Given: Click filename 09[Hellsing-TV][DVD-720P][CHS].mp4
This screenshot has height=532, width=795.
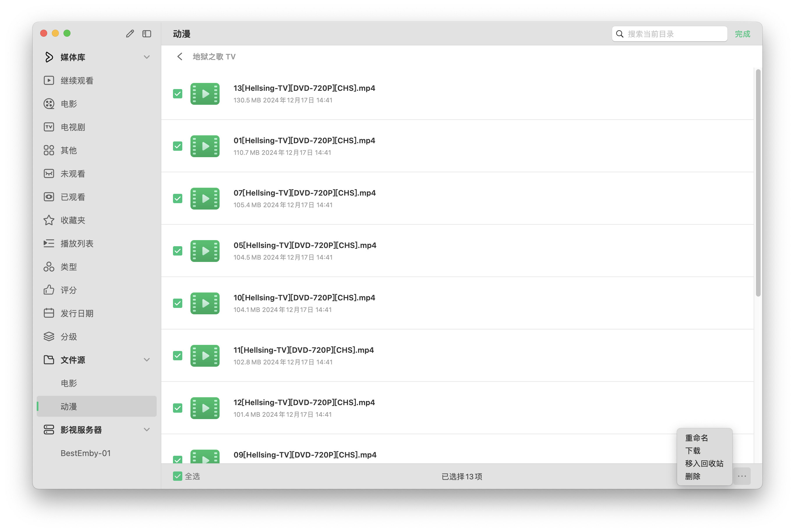Looking at the screenshot, I should (305, 455).
